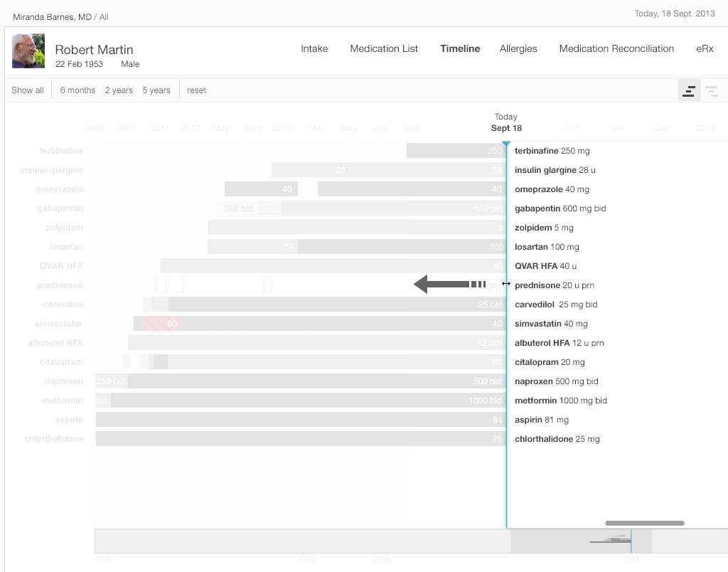This screenshot has height=572, width=728.
Task: Reset the timeline zoom
Action: click(197, 90)
